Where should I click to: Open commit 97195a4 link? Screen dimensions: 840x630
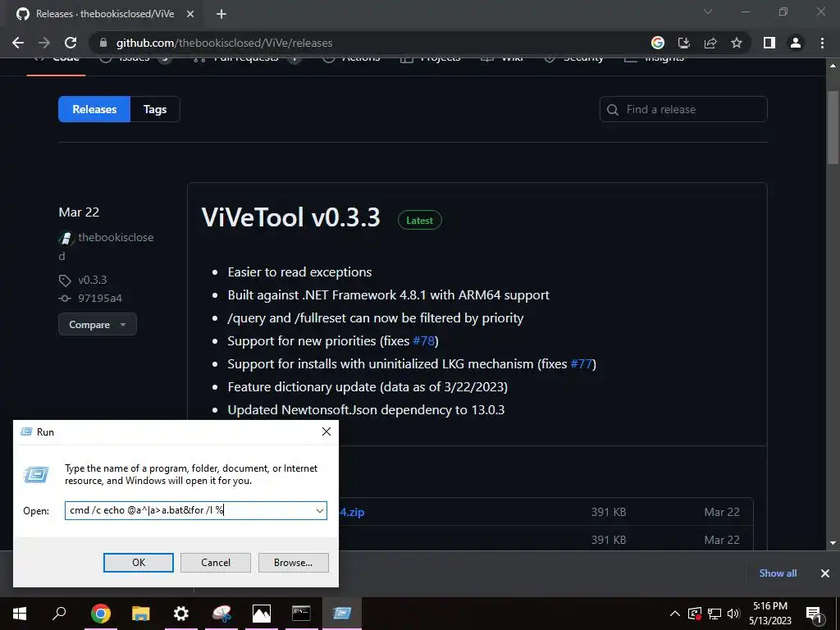point(100,298)
